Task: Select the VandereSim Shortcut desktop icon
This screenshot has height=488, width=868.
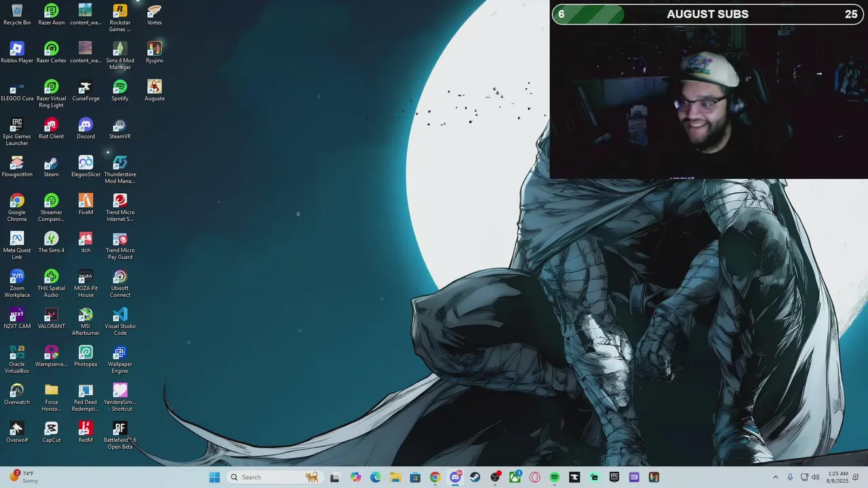Action: tap(120, 397)
